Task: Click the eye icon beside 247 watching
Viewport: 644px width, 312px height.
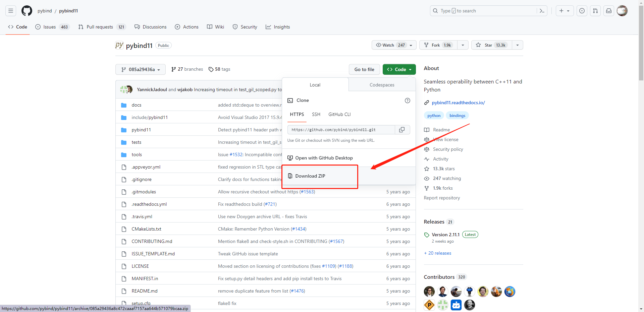Action: [427, 178]
